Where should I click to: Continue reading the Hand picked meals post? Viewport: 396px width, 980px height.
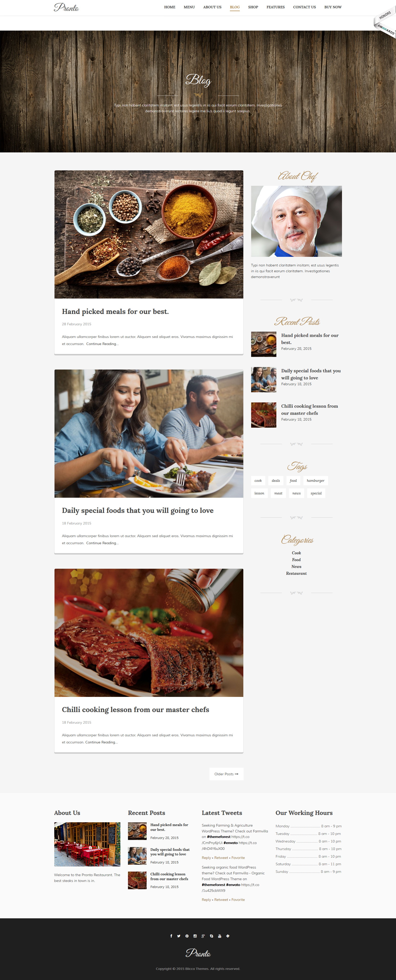103,344
